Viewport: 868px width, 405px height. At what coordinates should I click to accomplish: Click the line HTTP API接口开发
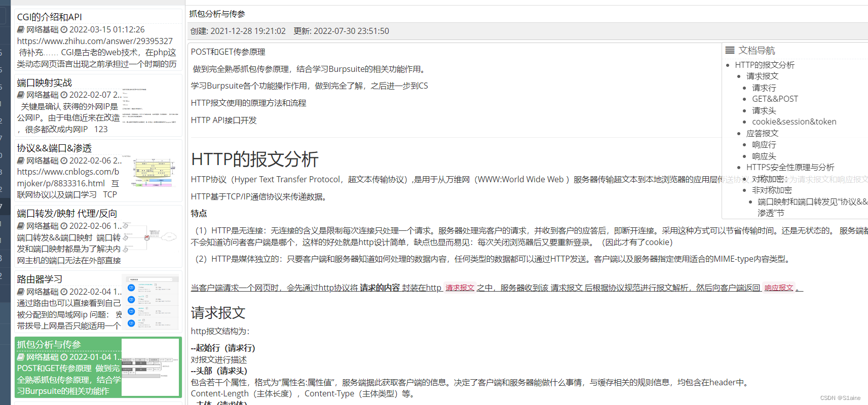click(224, 120)
